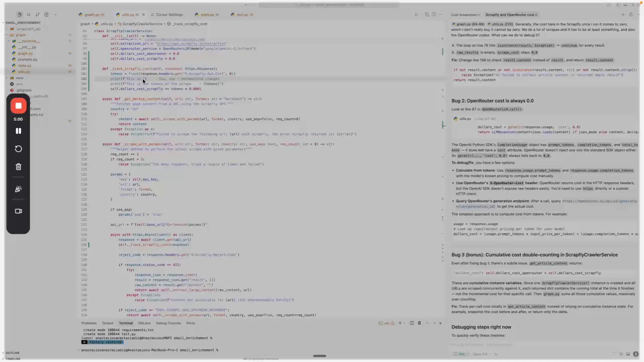Viewport: 644px width, 362px height.
Task: Switch to the GitLens panel tab
Action: pos(144,323)
